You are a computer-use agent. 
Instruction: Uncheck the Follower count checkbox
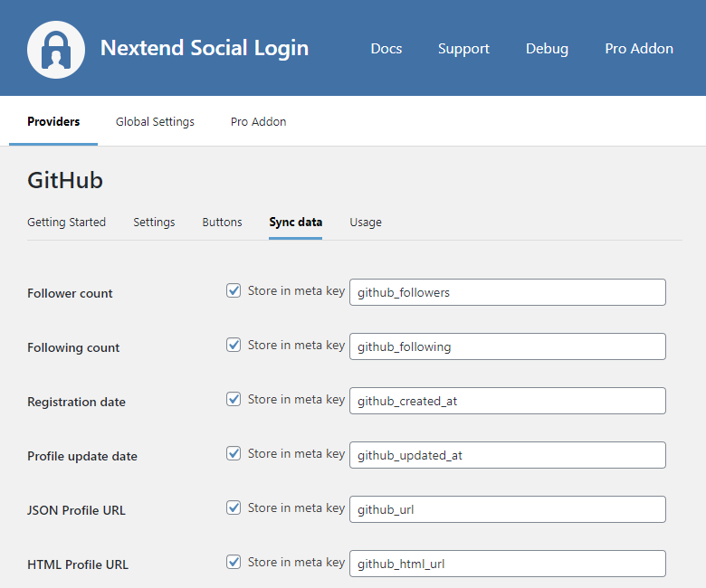(234, 291)
